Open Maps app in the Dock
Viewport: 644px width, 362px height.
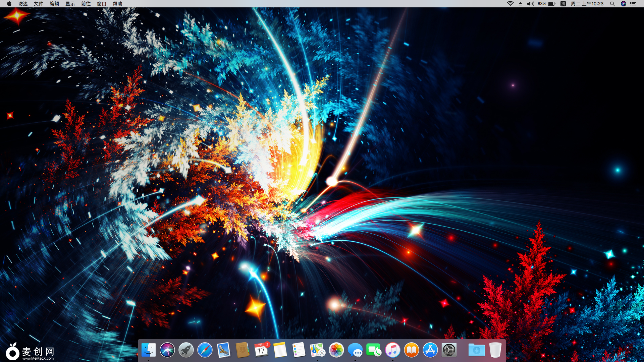[x=317, y=350]
